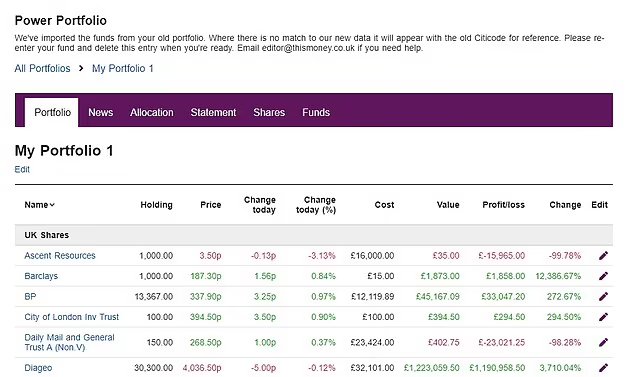Select Diageo change 3,710.04%
This screenshot has height=377, width=634.
(560, 368)
